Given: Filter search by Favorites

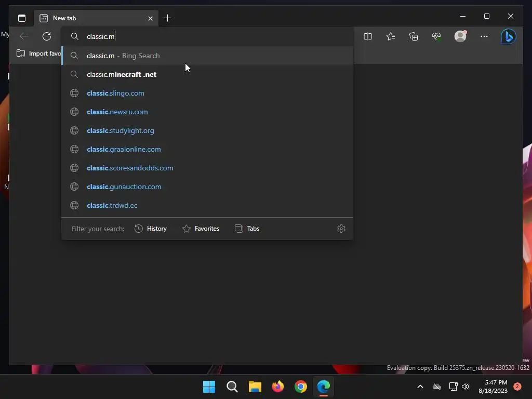Looking at the screenshot, I should [201, 229].
